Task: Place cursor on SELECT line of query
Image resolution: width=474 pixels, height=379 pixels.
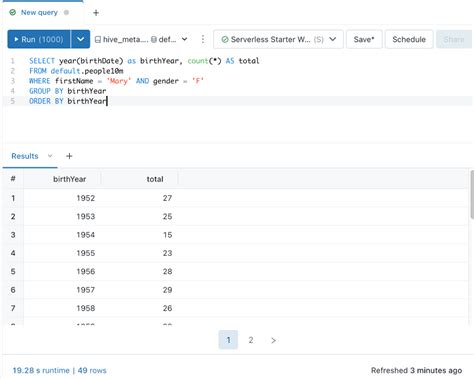Action: 144,61
